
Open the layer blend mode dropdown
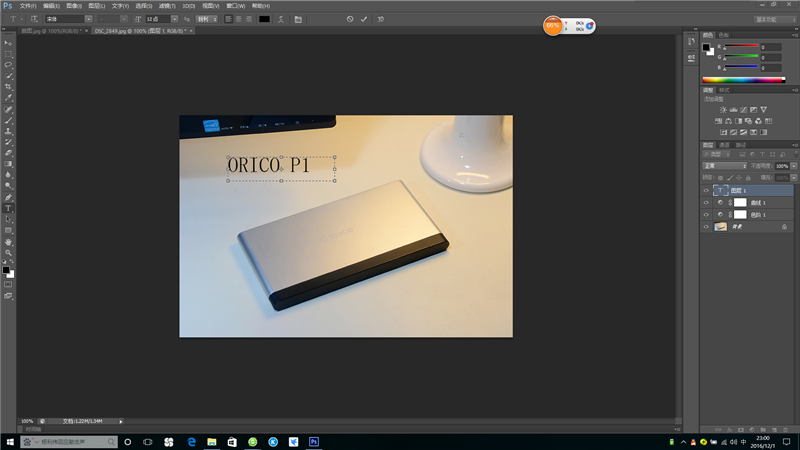tap(724, 166)
